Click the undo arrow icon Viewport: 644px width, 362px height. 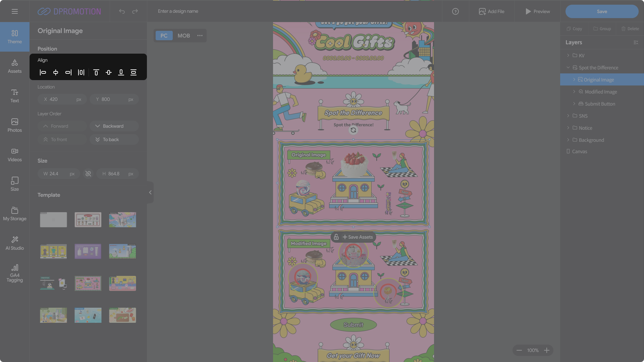[122, 11]
